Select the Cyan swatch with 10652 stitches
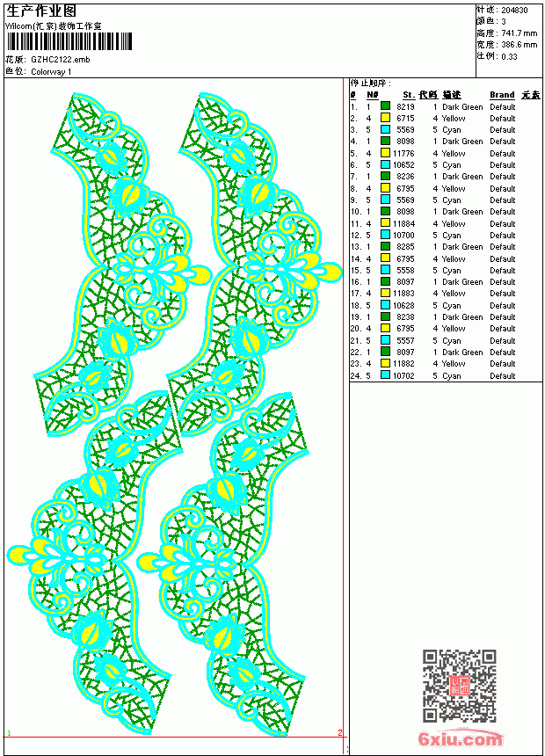This screenshot has width=545, height=756. point(385,164)
